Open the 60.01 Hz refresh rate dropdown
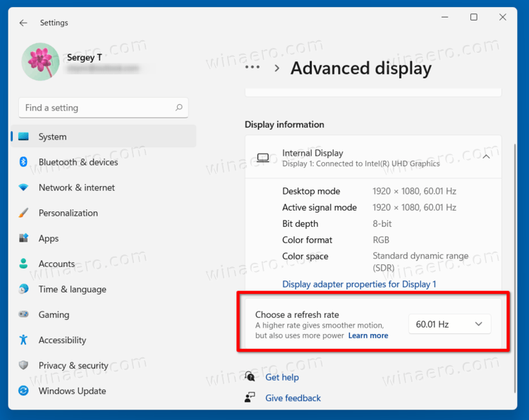 (x=449, y=324)
